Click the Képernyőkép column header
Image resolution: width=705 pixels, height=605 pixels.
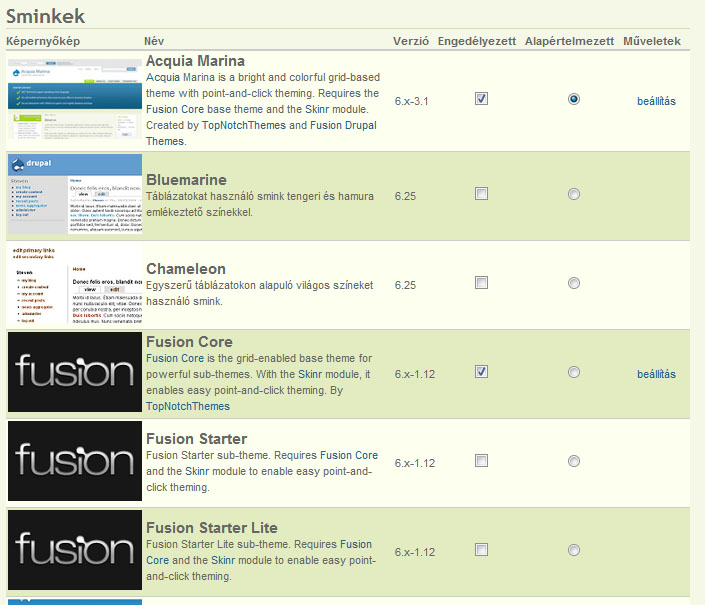[x=43, y=41]
